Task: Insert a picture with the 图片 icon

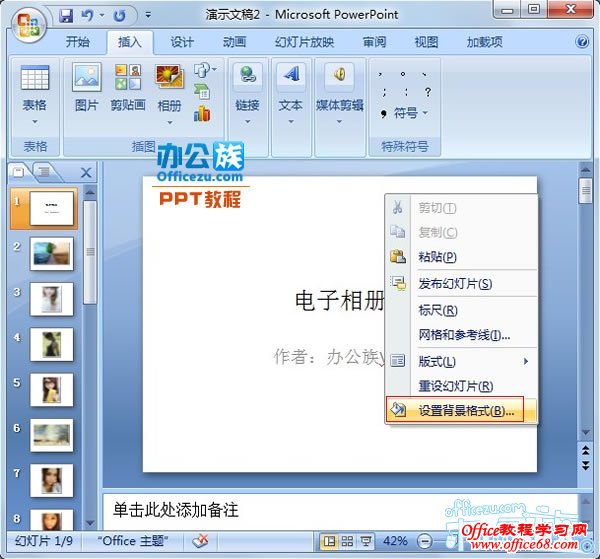Action: point(87,77)
